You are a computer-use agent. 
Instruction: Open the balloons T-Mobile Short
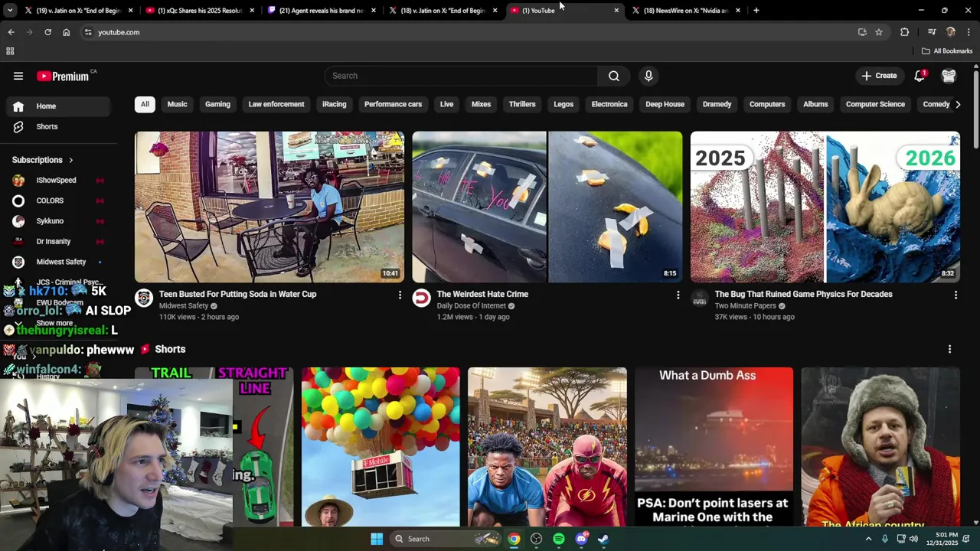coord(381,447)
